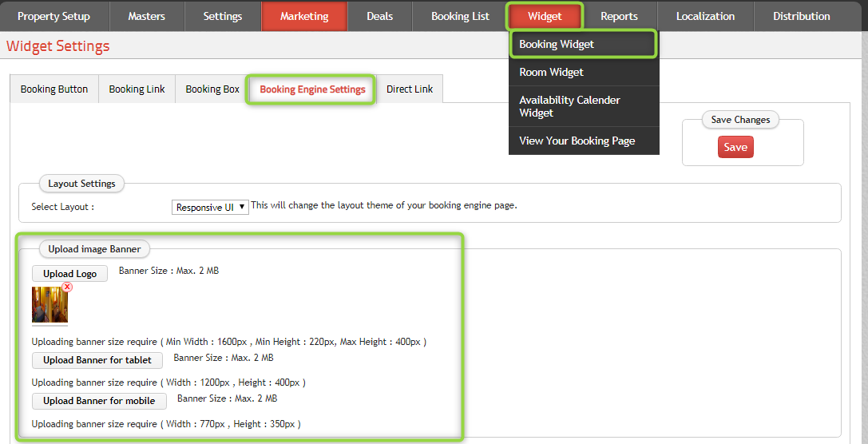Switch to Booking Box tab
Image resolution: width=868 pixels, height=444 pixels.
(x=212, y=89)
